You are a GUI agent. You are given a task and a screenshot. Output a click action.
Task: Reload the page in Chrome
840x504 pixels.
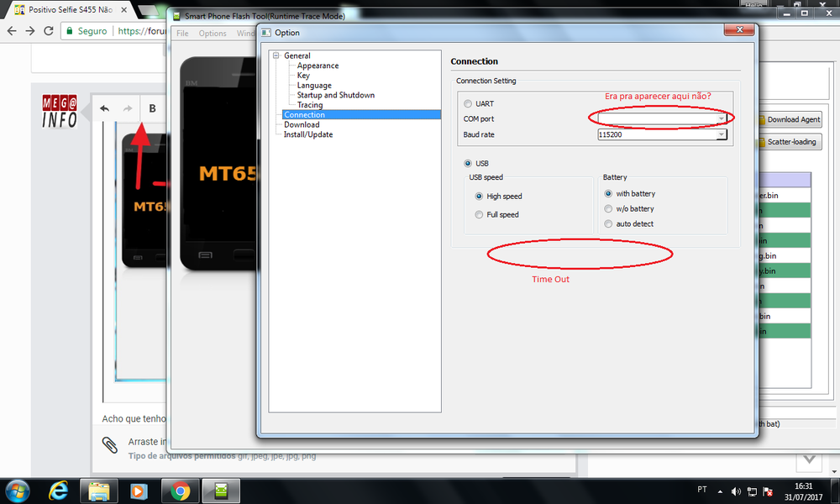(x=50, y=31)
